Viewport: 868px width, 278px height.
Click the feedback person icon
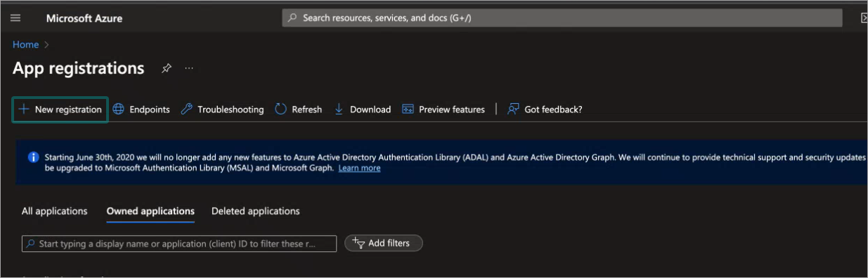513,110
